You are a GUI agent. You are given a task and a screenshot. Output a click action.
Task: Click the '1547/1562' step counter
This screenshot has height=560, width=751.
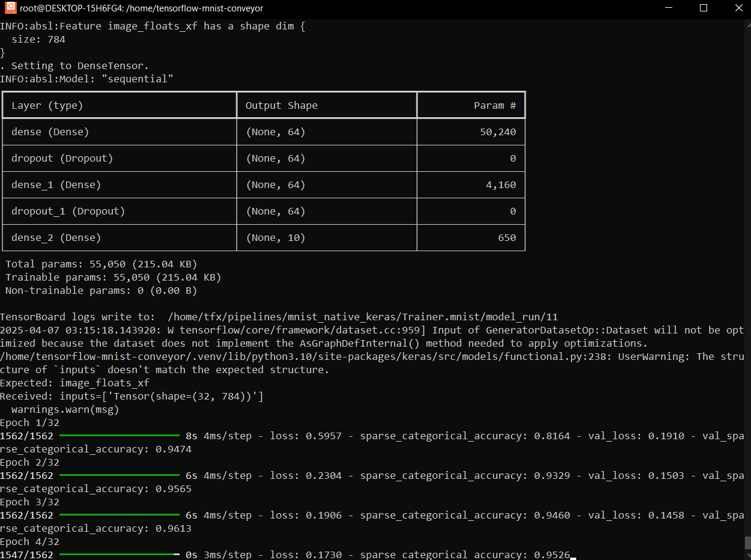(x=26, y=555)
